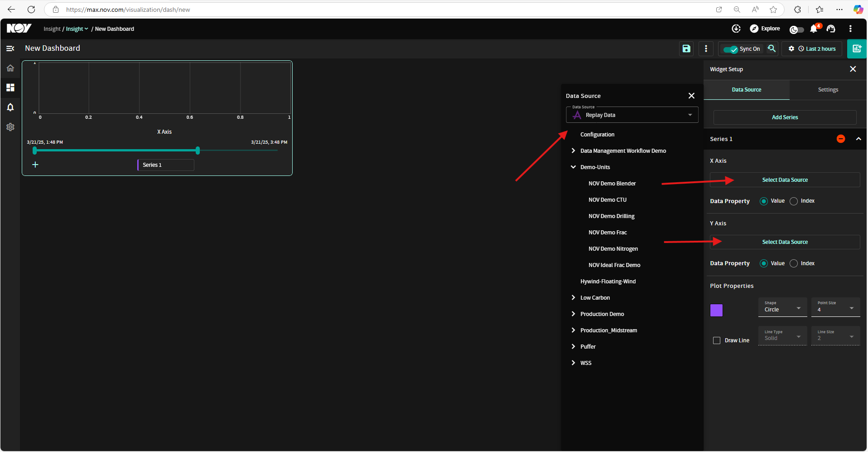The height and width of the screenshot is (452, 868).
Task: Save the dashboard with the floppy icon
Action: coord(686,49)
